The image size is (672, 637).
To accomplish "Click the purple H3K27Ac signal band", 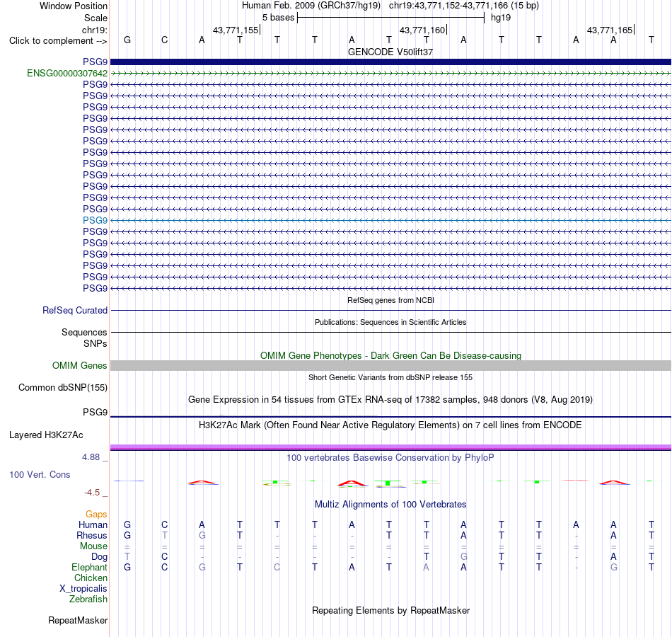I will (x=390, y=447).
